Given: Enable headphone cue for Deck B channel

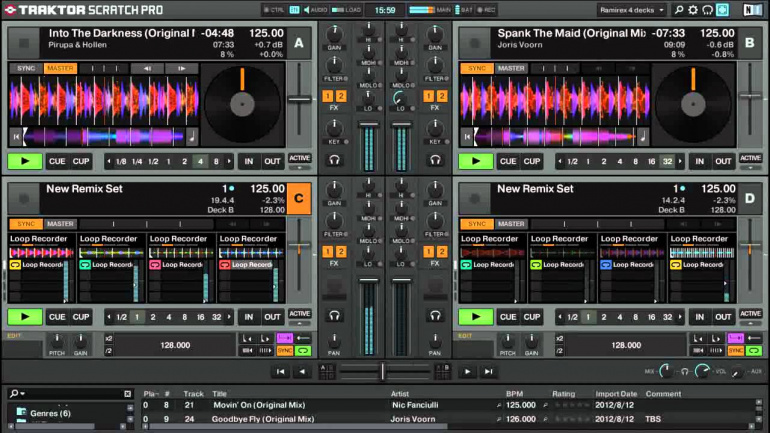Looking at the screenshot, I should tap(435, 159).
